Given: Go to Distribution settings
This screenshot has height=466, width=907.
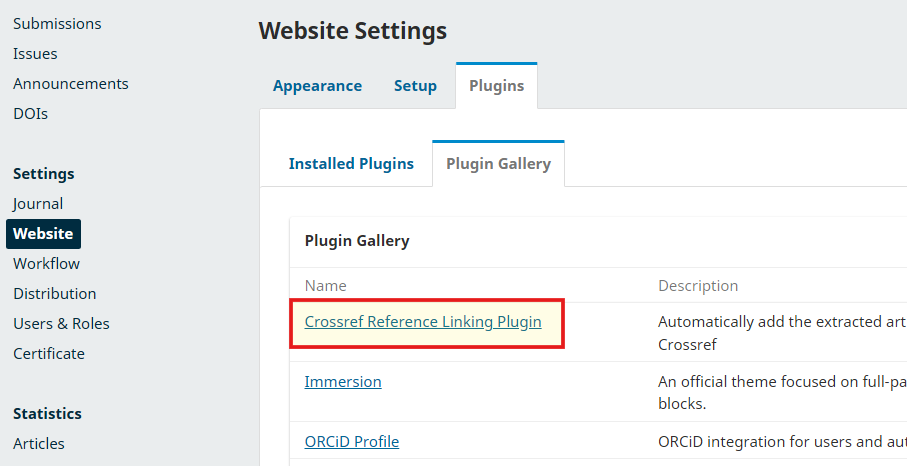Looking at the screenshot, I should pos(55,294).
